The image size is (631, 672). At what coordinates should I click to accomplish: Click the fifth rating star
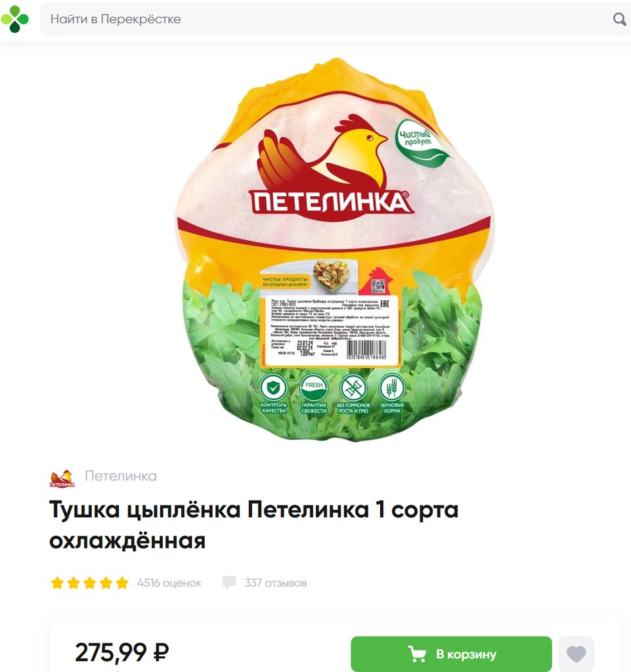[x=122, y=583]
